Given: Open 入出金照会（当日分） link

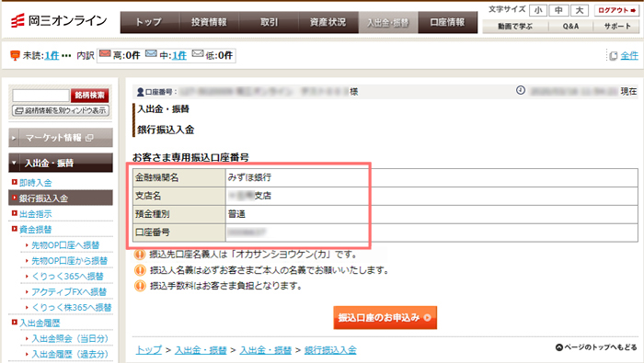Looking at the screenshot, I should [70, 338].
